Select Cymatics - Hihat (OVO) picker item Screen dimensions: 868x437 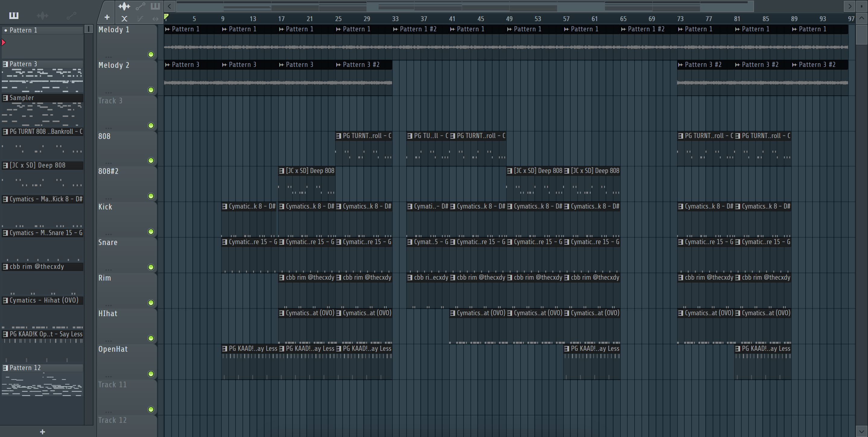pyautogui.click(x=43, y=300)
